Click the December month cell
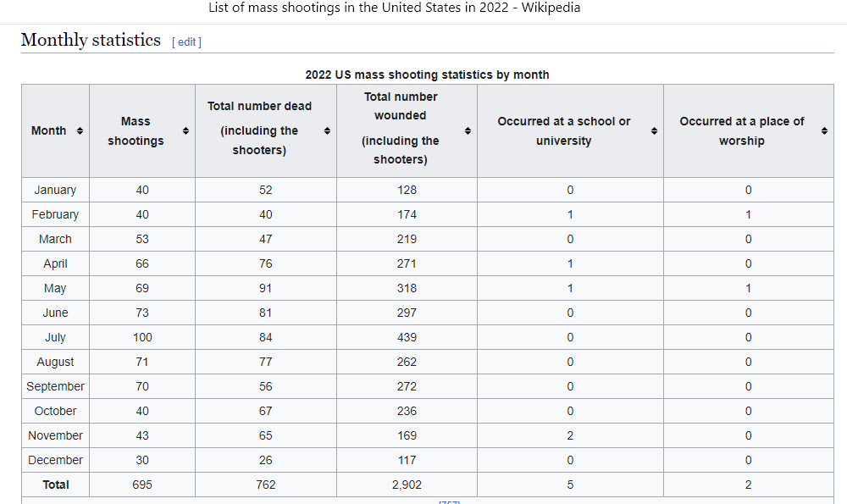The width and height of the screenshot is (847, 504). pyautogui.click(x=55, y=460)
